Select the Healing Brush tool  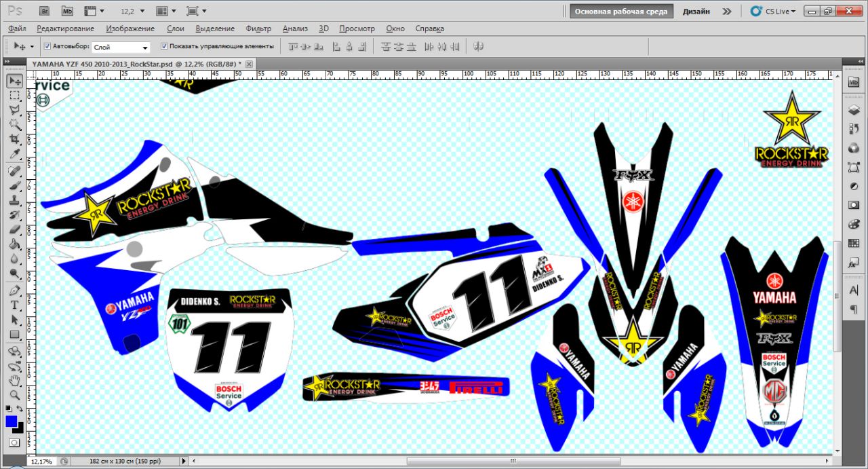[x=14, y=171]
